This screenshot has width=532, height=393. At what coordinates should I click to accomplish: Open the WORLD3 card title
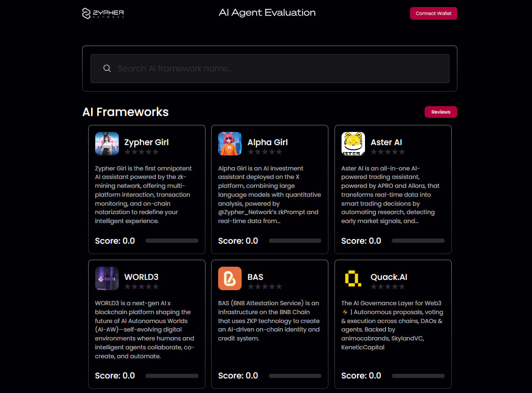click(141, 277)
